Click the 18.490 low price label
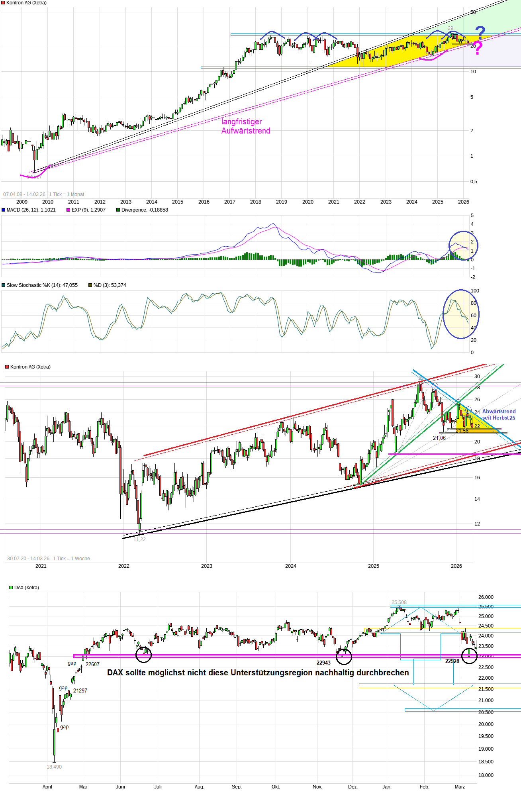 pyautogui.click(x=54, y=767)
